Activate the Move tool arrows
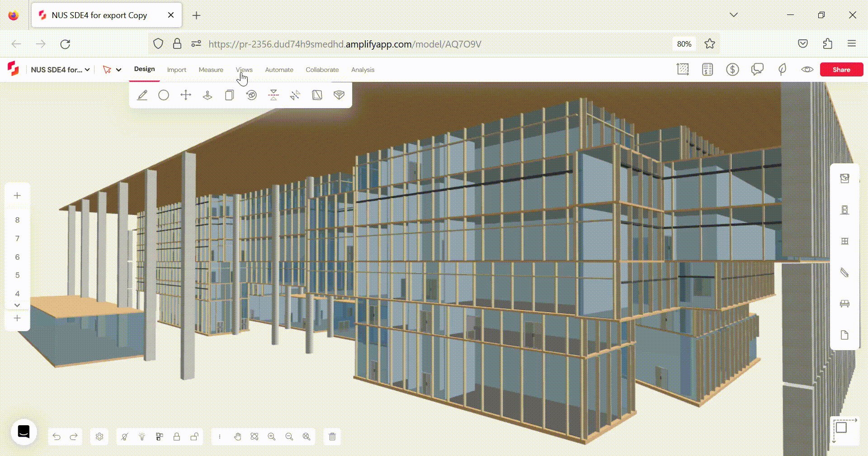 tap(186, 95)
